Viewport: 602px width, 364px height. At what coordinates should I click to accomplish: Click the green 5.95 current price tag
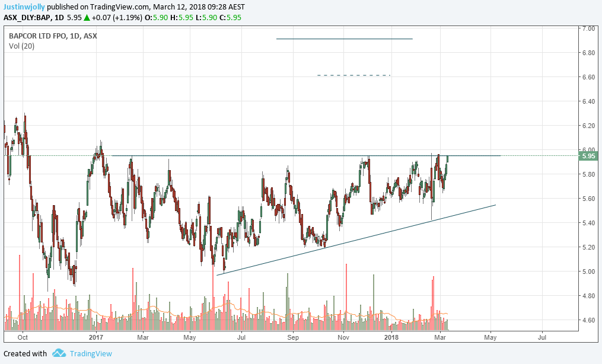coord(588,156)
